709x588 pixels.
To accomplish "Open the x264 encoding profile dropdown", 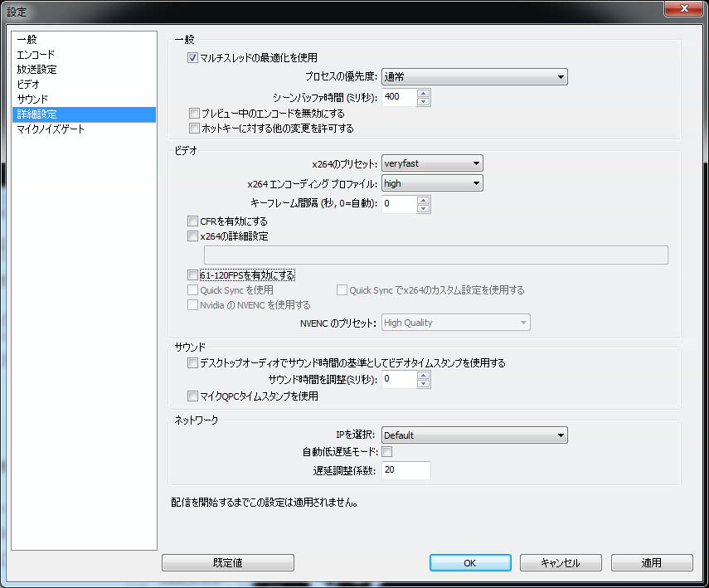I will click(x=432, y=183).
